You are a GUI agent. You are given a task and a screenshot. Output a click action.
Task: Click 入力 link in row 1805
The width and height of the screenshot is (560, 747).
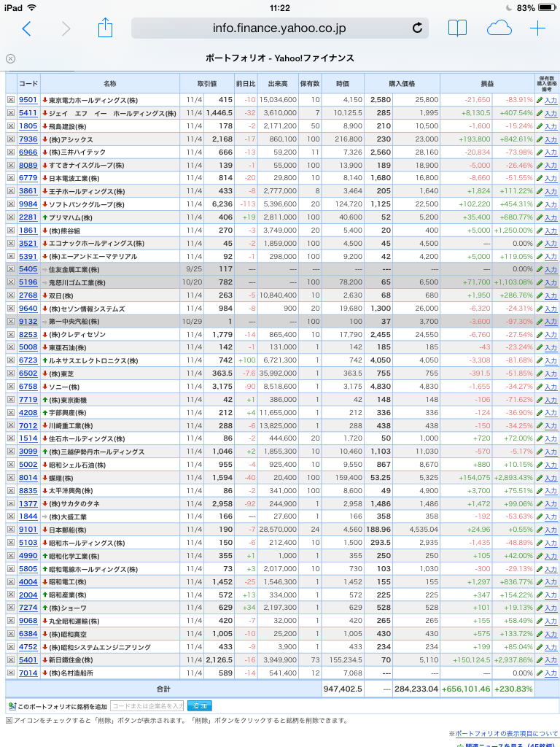[x=551, y=126]
